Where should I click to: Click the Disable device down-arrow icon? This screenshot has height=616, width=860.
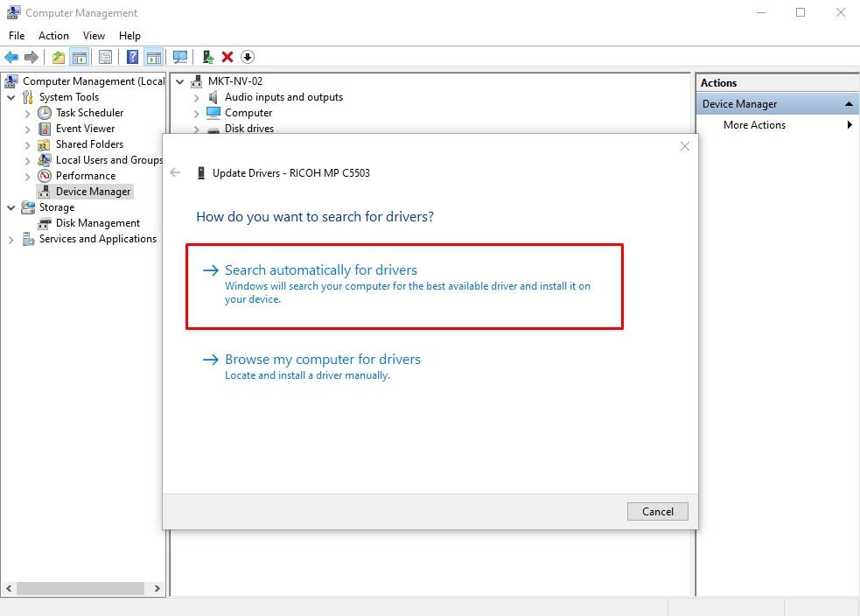(248, 57)
